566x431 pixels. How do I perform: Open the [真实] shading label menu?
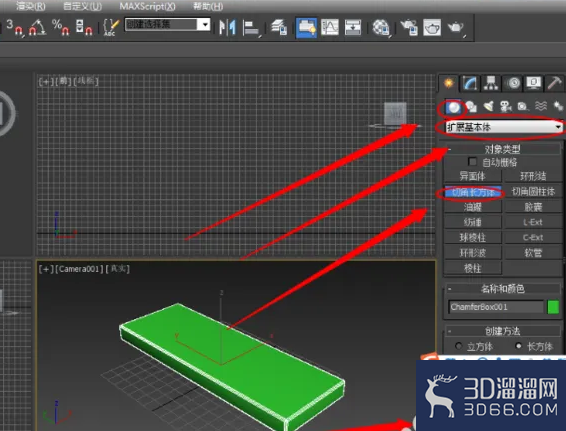117,269
